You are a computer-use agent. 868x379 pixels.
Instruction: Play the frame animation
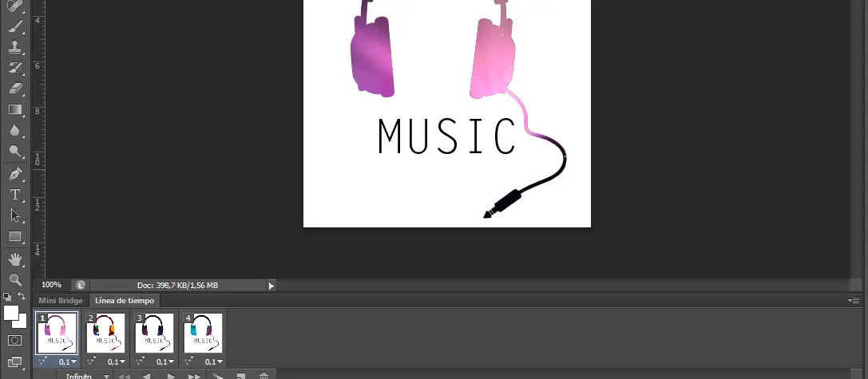coord(171,377)
